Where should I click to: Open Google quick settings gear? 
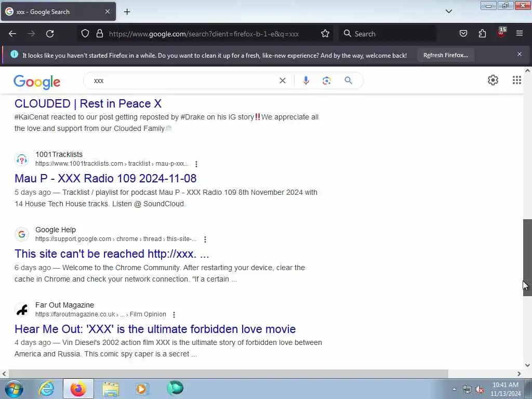tap(493, 80)
